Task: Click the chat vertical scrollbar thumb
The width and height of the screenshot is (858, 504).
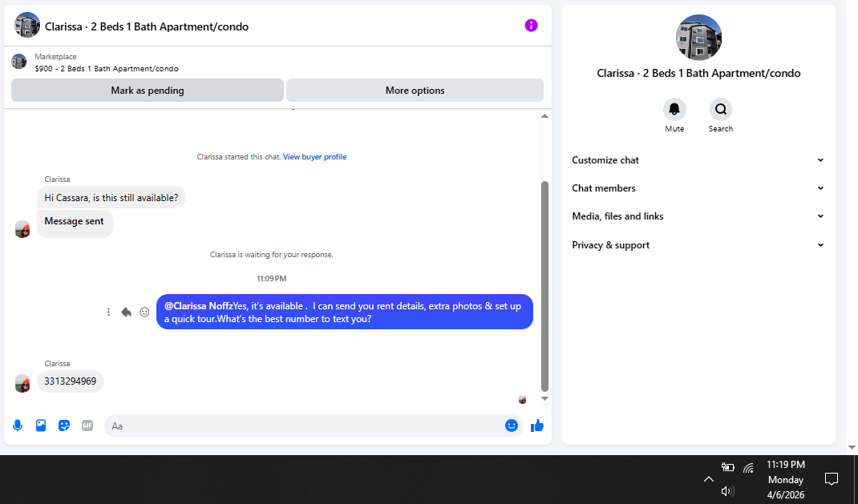Action: [544, 286]
